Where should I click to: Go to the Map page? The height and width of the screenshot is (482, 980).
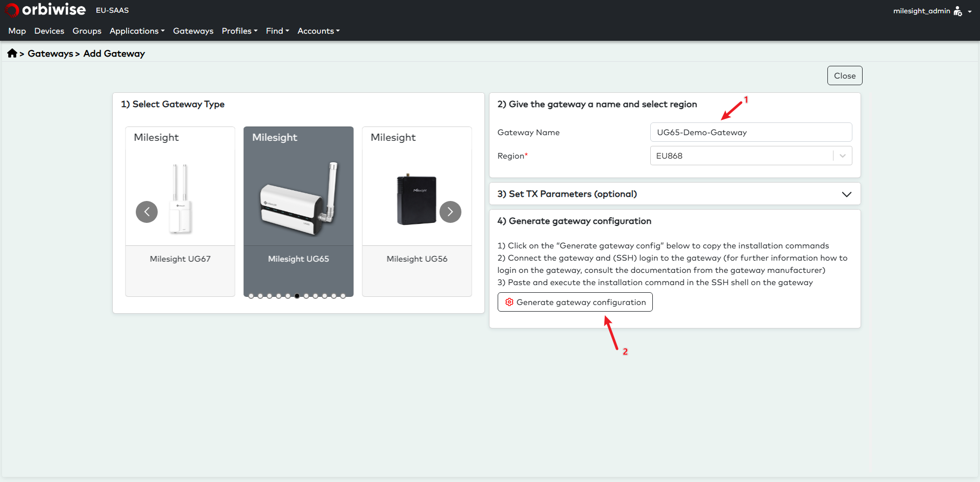click(x=17, y=31)
